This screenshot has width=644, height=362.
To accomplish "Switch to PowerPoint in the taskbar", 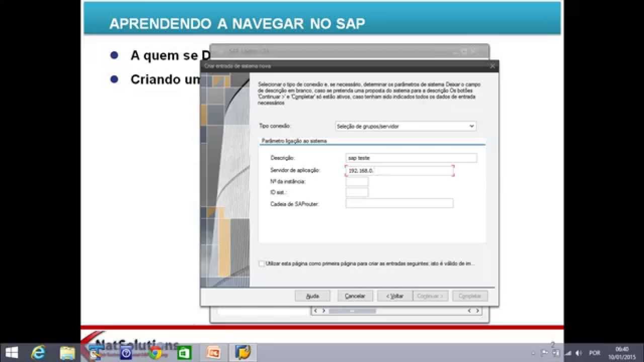I will tap(214, 352).
